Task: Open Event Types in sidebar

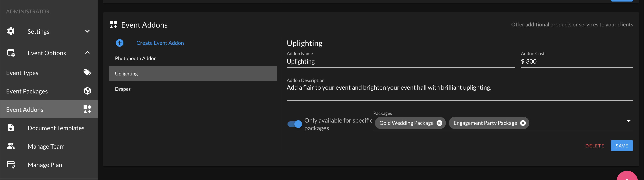Action: 49,73
